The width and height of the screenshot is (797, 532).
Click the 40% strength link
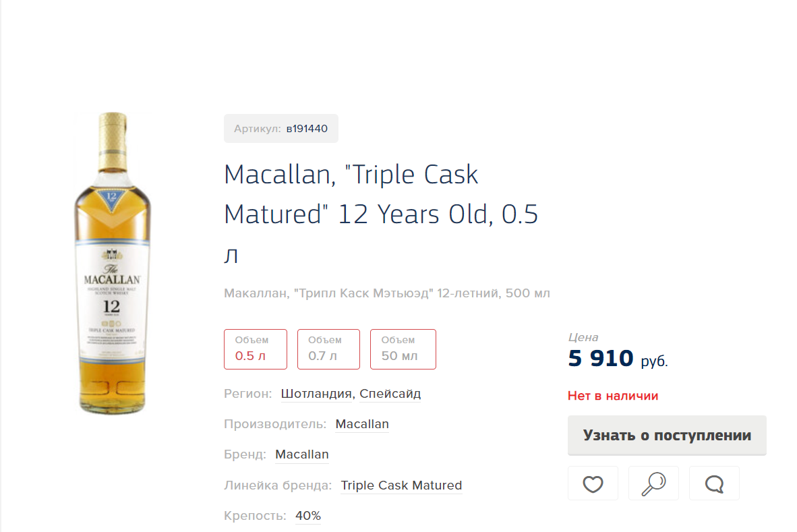pos(308,516)
